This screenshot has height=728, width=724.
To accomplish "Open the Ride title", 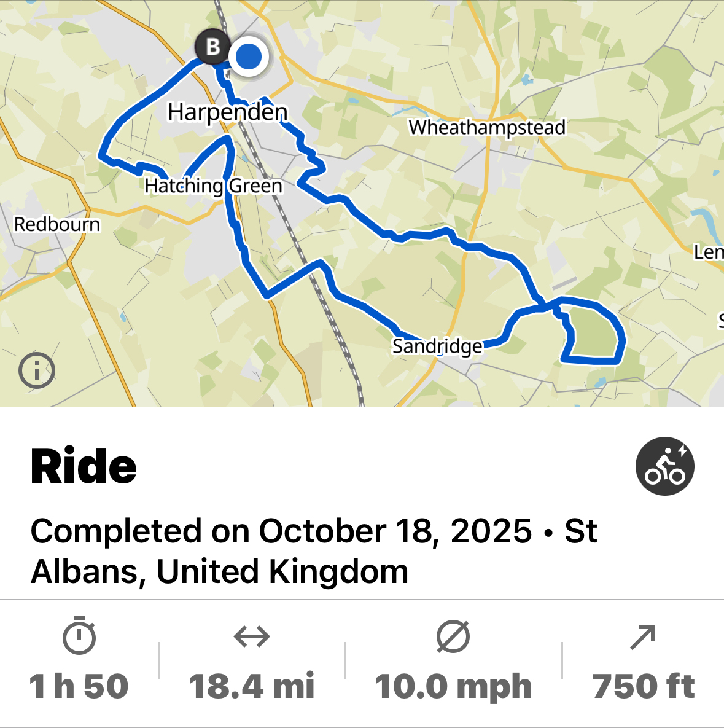I will point(84,467).
